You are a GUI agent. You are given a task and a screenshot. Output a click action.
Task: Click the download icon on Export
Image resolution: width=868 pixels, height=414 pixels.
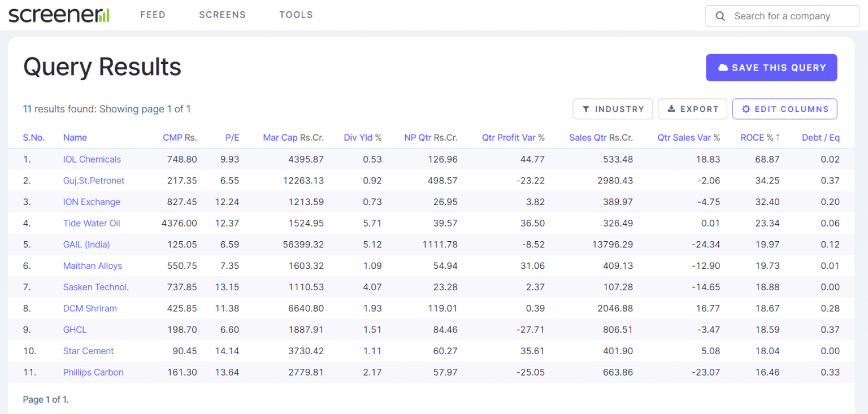(x=671, y=109)
